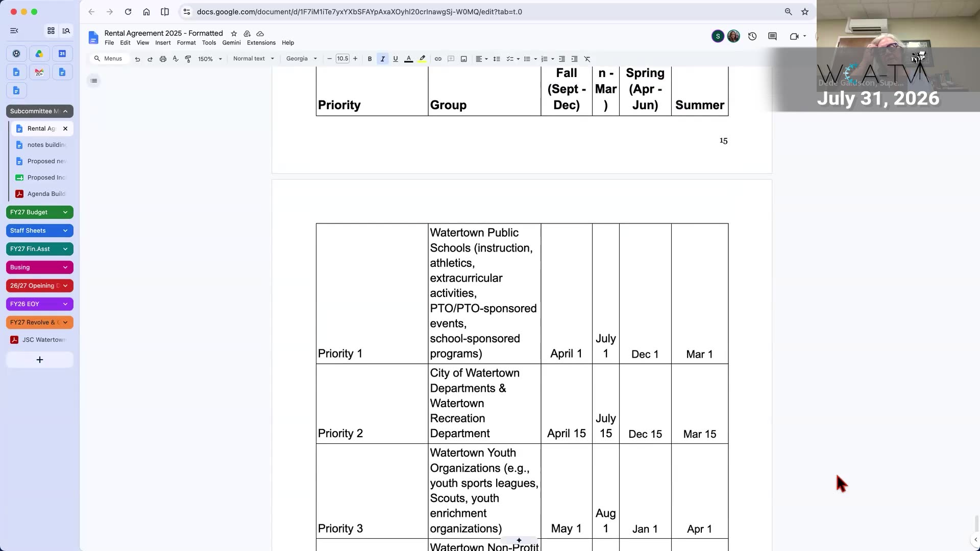980x551 pixels.
Task: Open the numbered list dropdown
Action: tap(548, 59)
